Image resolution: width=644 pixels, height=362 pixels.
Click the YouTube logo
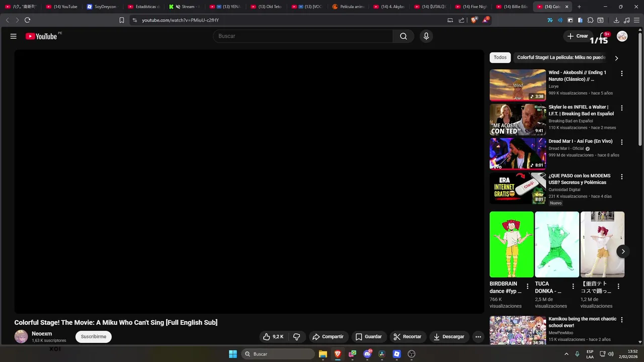(41, 36)
